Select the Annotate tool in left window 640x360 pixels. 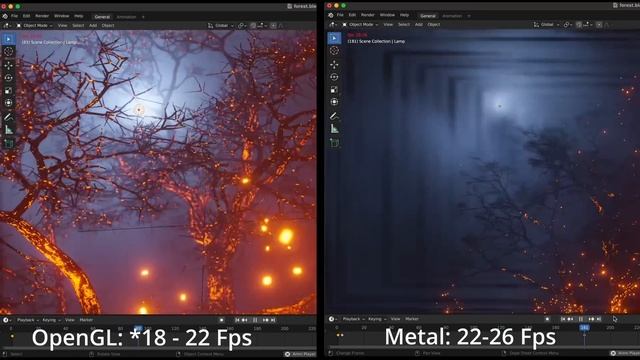coord(9,117)
